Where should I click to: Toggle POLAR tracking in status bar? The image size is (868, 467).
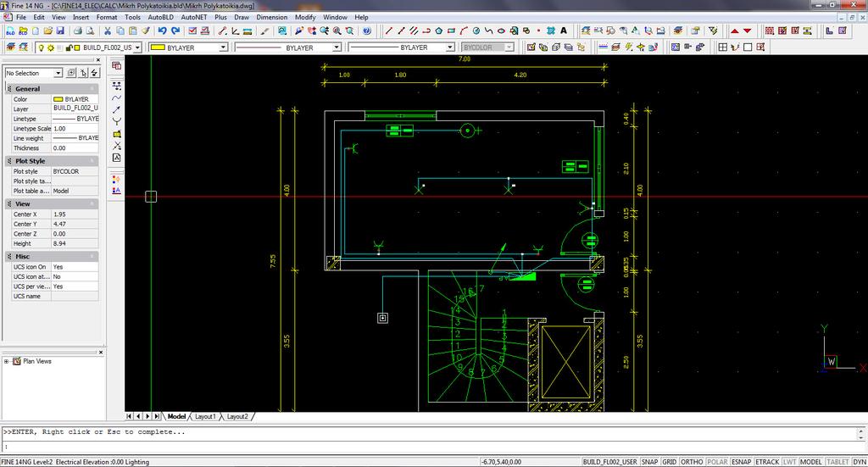point(717,461)
